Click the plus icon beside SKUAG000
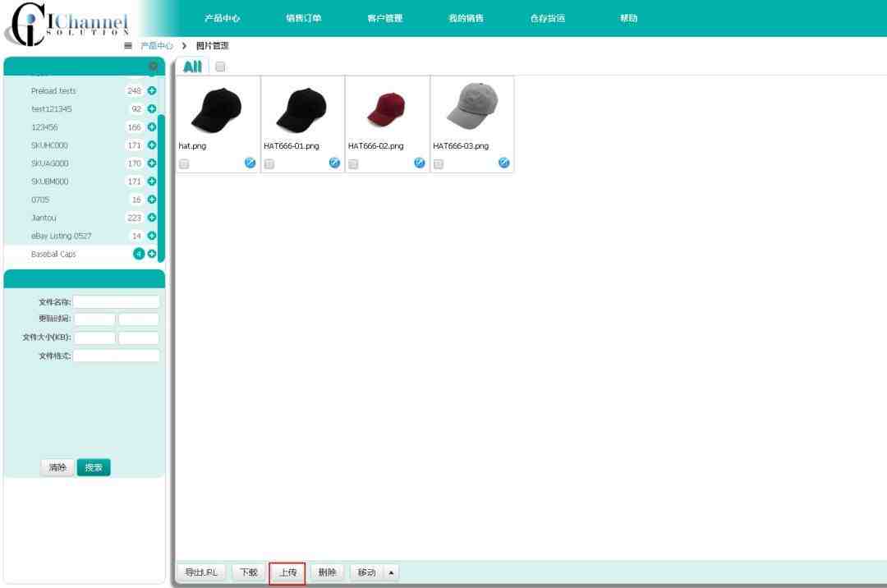887x588 pixels. click(152, 163)
